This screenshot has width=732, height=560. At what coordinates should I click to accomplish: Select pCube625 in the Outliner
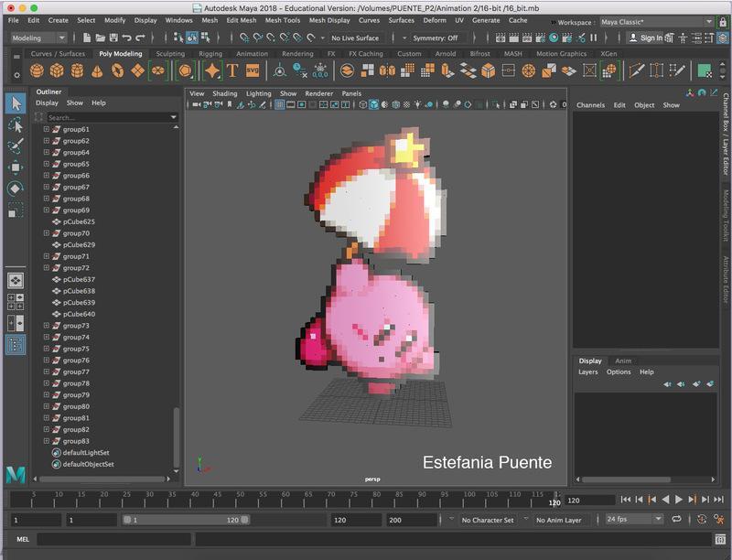click(x=79, y=221)
